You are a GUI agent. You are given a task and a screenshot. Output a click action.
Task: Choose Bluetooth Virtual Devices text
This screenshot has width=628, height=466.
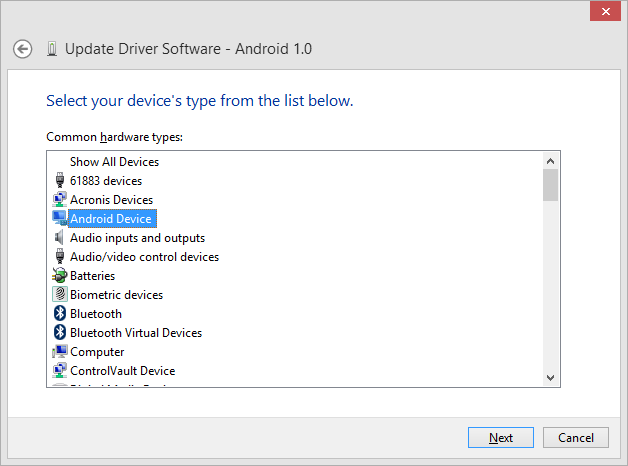[136, 333]
